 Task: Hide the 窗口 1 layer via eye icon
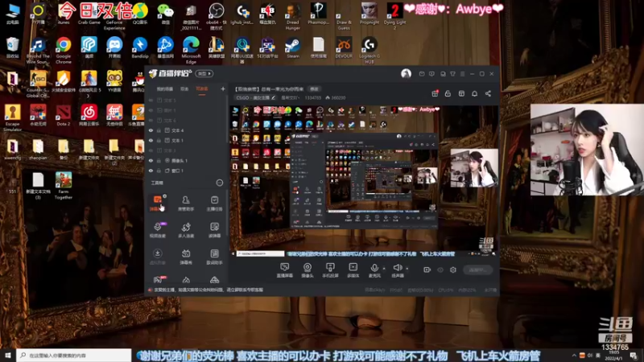tap(151, 171)
